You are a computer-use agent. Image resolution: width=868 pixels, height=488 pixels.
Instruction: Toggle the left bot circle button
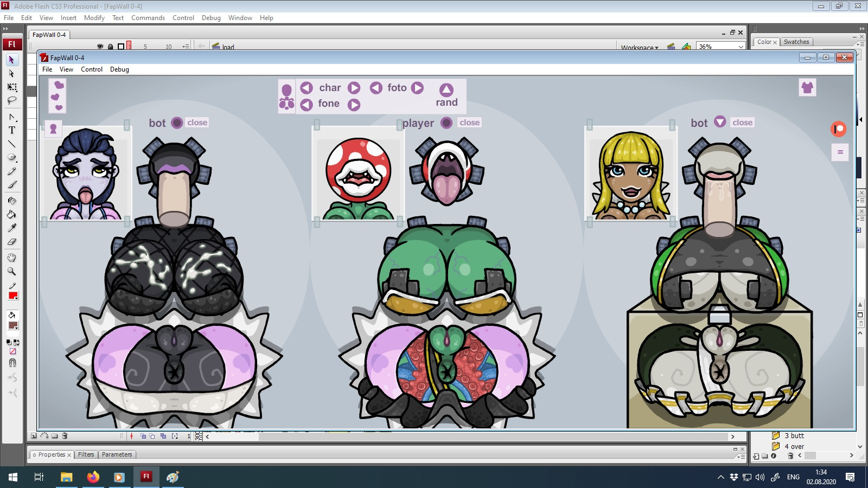[177, 123]
